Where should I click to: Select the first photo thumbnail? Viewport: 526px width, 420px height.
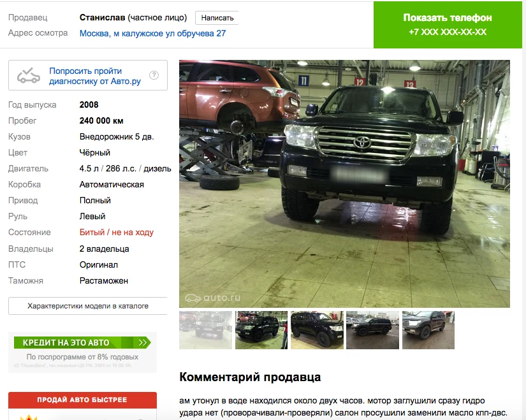[x=205, y=330]
